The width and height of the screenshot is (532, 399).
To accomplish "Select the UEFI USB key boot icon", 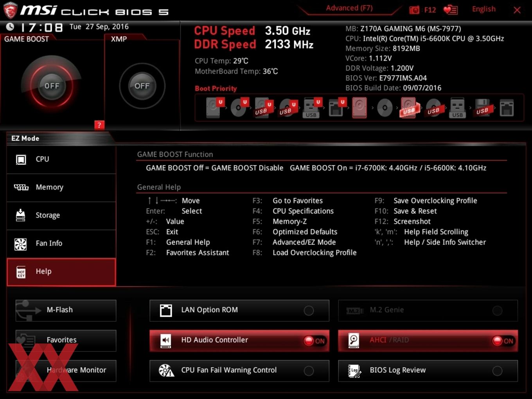I will click(312, 108).
